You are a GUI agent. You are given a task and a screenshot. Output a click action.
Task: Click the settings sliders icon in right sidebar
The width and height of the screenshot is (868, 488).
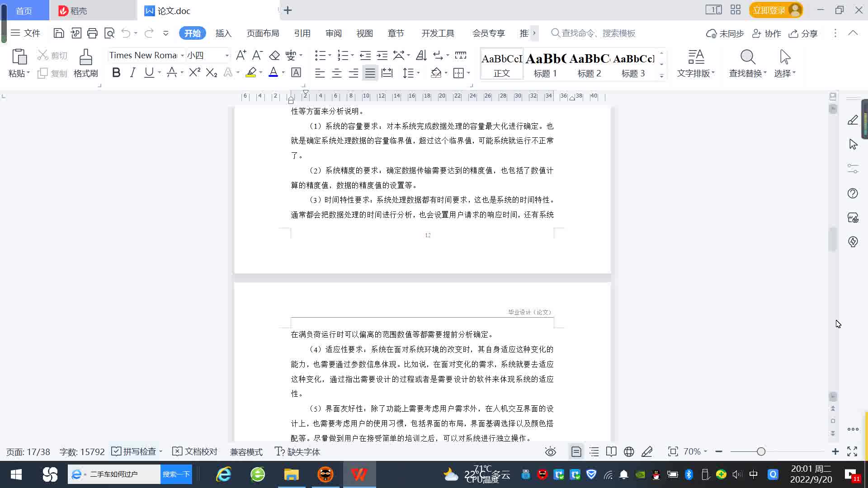(853, 169)
